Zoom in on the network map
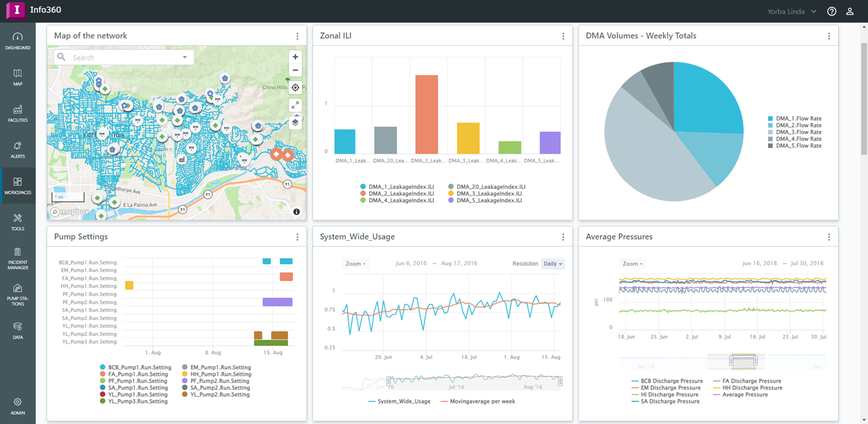 (296, 57)
